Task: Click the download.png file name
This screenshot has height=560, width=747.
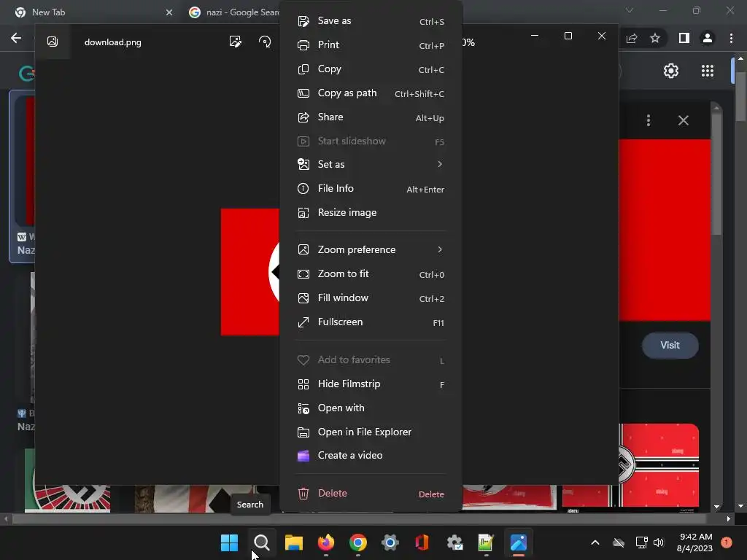Action: (x=113, y=42)
